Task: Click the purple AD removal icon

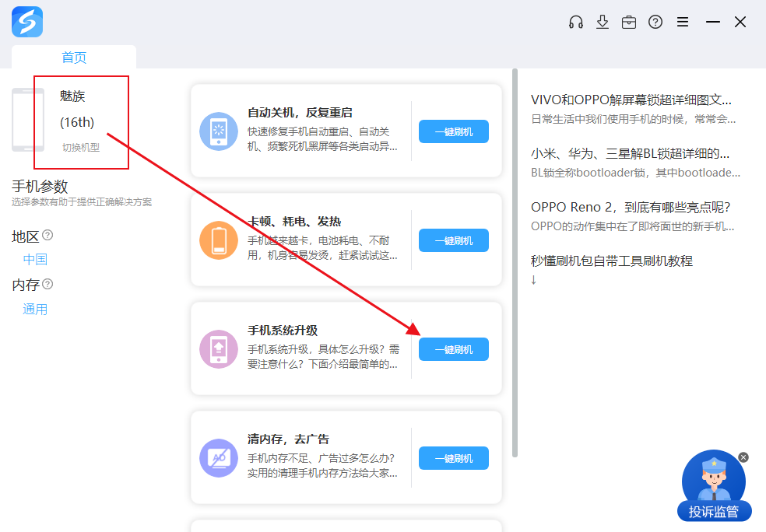Action: click(219, 458)
